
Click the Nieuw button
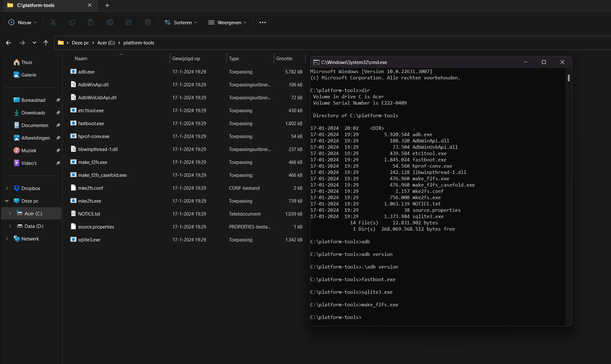[22, 22]
